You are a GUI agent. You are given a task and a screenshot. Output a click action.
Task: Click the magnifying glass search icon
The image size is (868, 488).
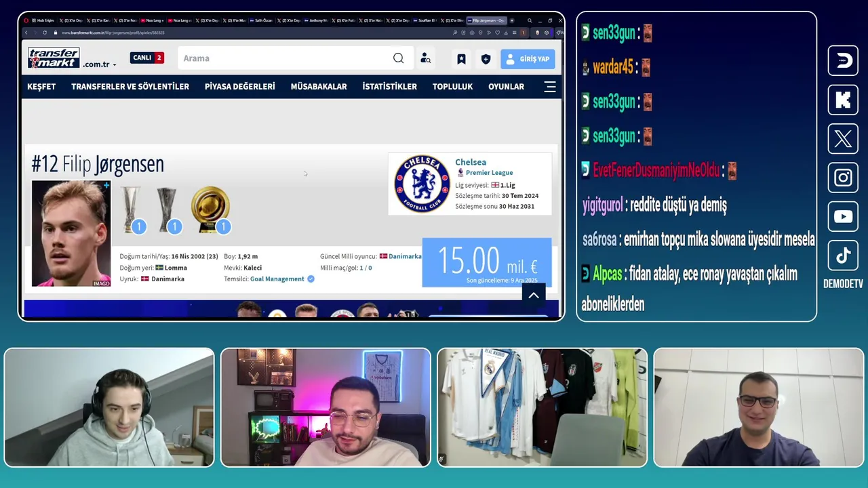399,58
